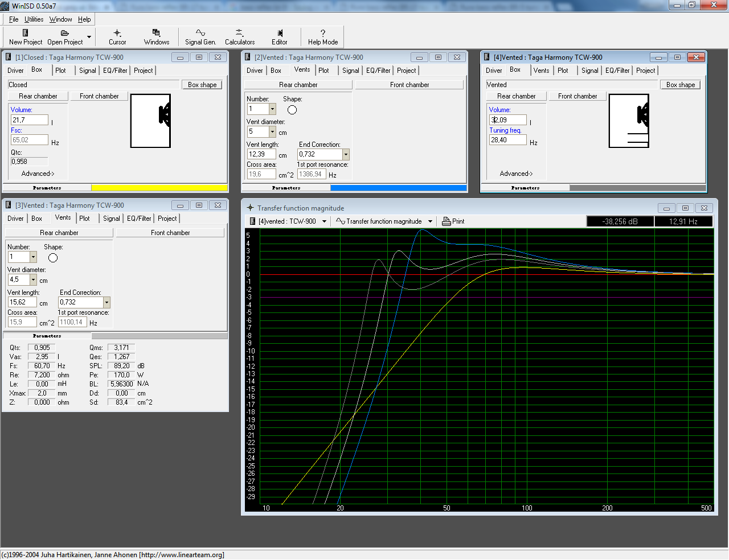Launch the Editor from the toolbar
729x560 pixels.
[x=280, y=33]
